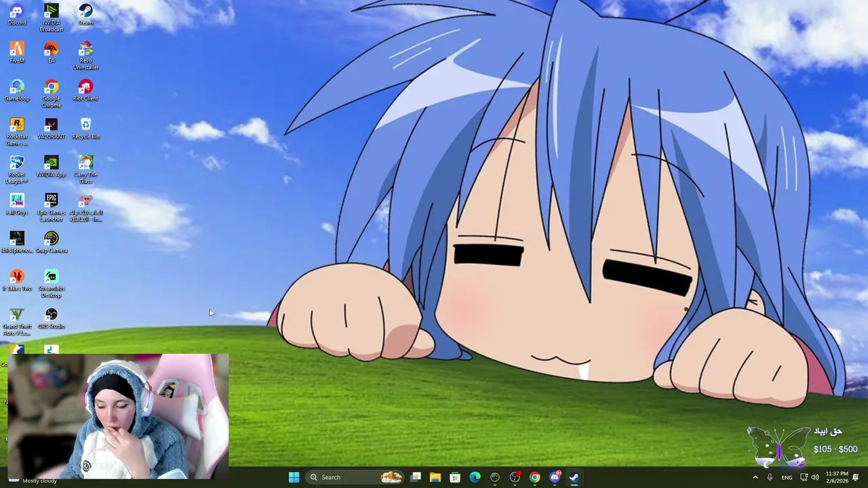This screenshot has height=488, width=868.
Task: Show hidden system tray icons
Action: (x=755, y=477)
